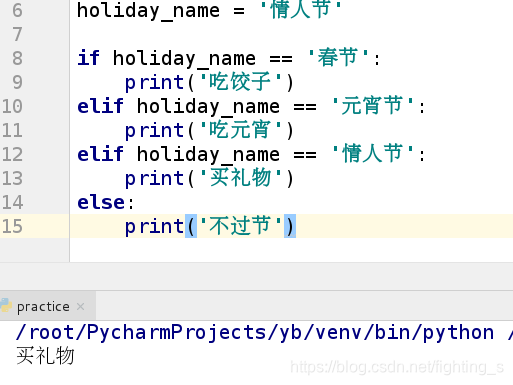The height and width of the screenshot is (385, 513).
Task: Click the 'if' keyword on line 8
Action: (88, 58)
